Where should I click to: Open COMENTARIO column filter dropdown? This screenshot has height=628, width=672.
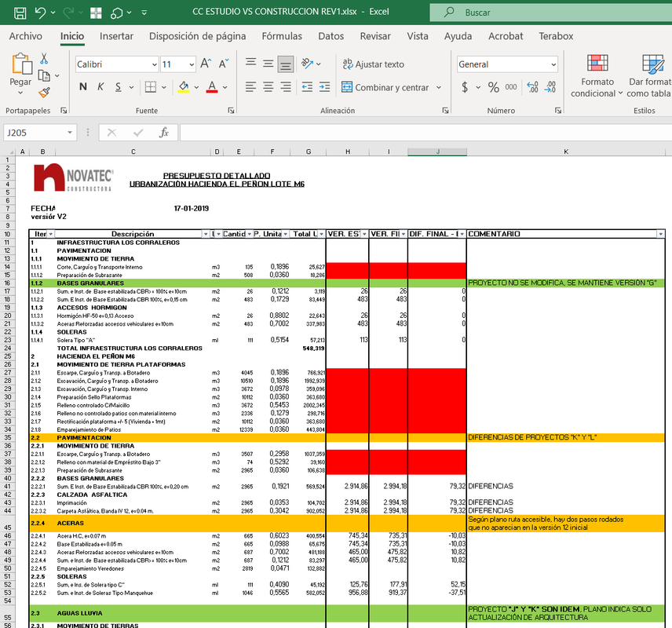point(660,234)
